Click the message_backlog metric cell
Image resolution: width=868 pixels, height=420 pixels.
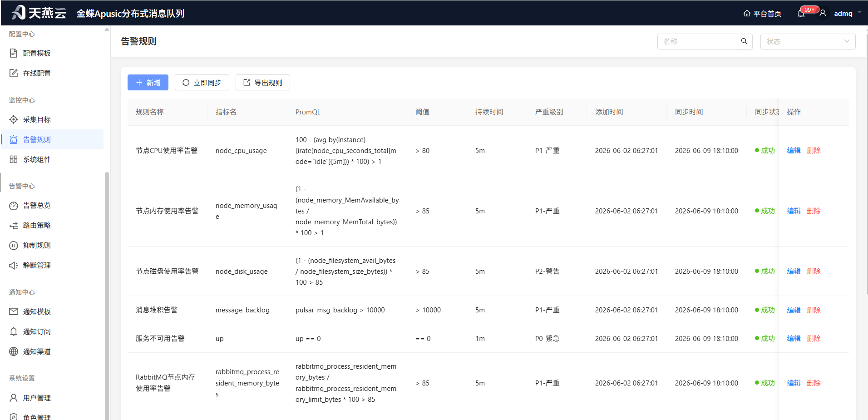point(242,310)
